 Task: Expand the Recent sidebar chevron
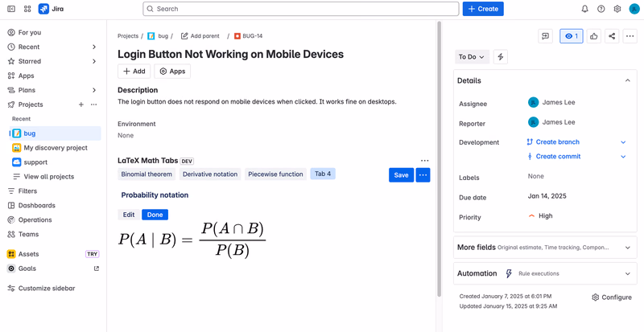pos(94,47)
